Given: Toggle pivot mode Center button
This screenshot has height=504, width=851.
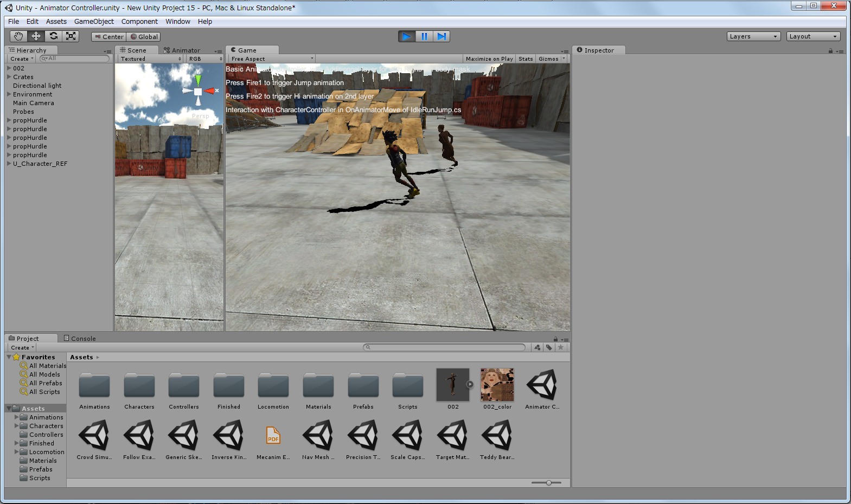Looking at the screenshot, I should [109, 37].
